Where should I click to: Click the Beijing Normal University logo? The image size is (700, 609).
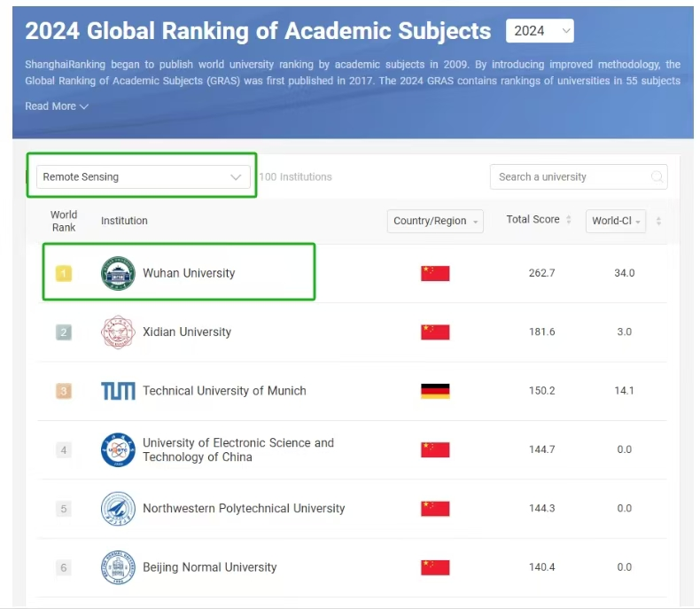[x=118, y=567]
